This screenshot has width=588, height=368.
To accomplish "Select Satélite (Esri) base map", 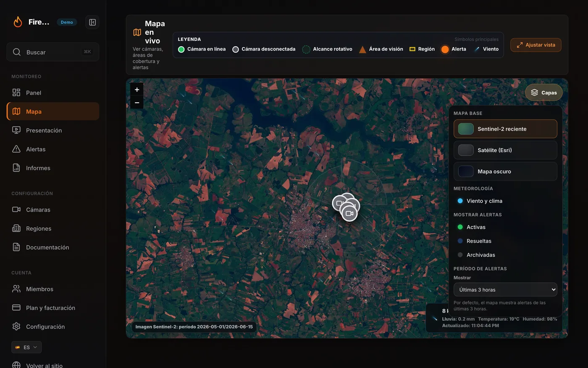I will (505, 150).
